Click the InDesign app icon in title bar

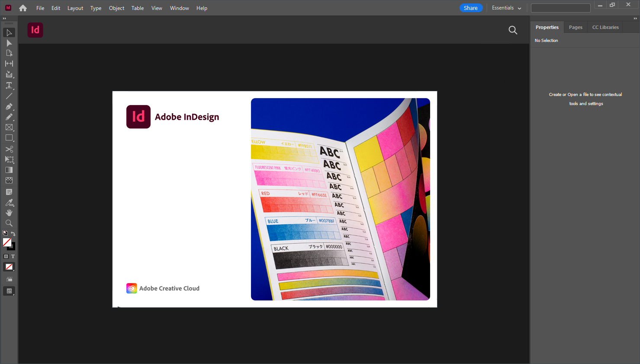click(x=8, y=8)
